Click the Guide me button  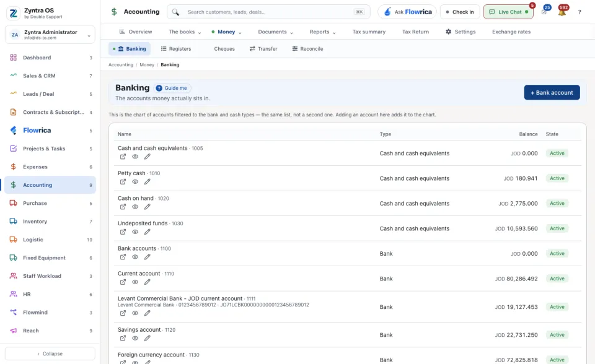172,88
